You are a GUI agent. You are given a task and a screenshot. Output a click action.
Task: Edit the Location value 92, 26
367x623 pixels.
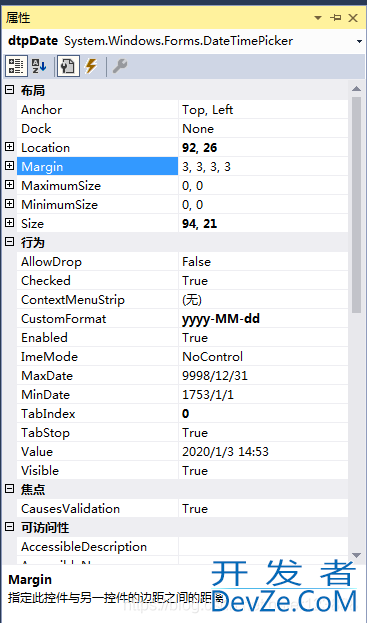[x=200, y=148]
